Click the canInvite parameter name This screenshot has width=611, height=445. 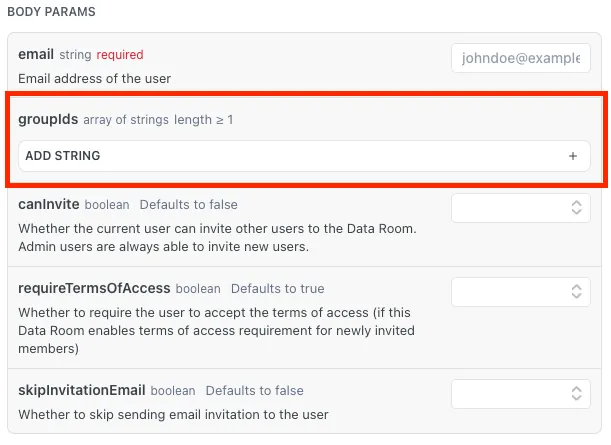(49, 204)
